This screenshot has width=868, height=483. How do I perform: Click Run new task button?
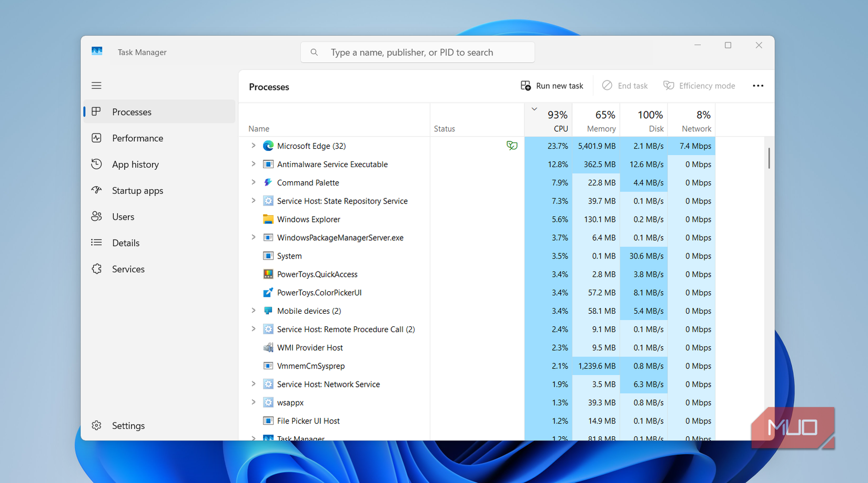pyautogui.click(x=552, y=86)
